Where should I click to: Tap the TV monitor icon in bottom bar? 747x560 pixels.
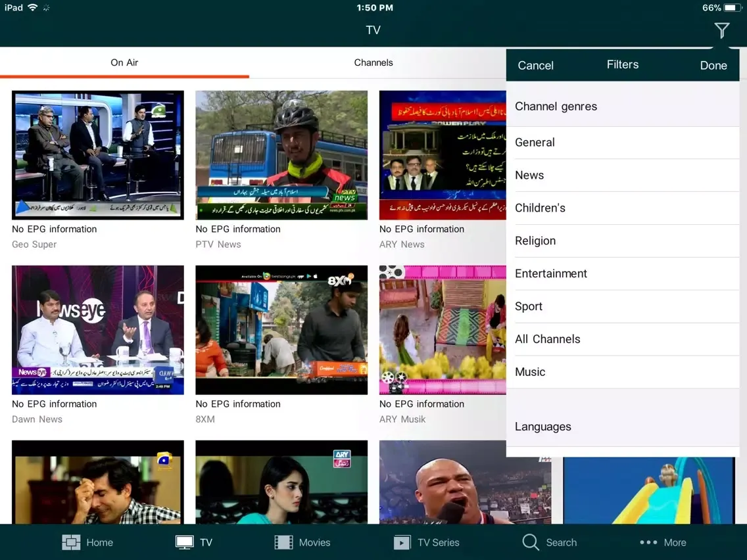184,542
